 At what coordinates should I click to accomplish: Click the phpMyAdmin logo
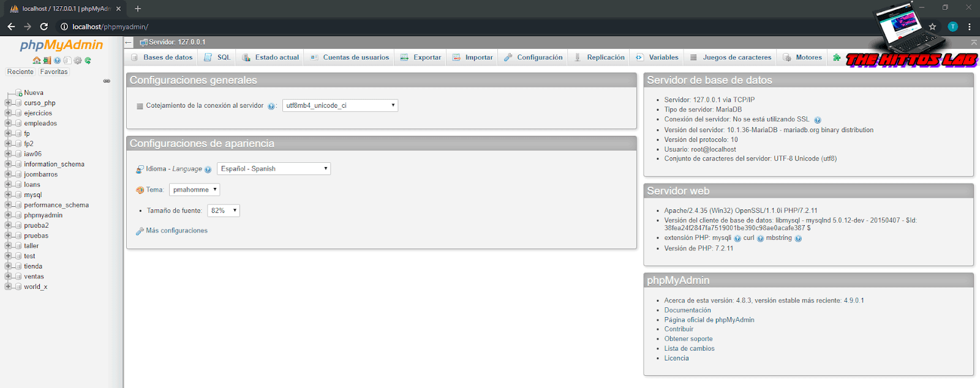point(61,45)
